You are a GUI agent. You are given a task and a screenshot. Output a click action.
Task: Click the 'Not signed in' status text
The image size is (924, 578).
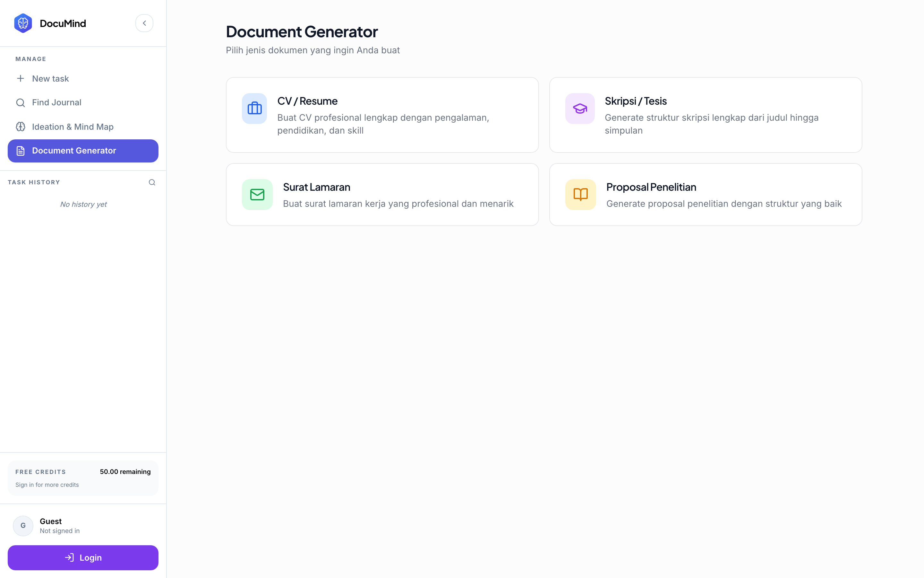click(x=60, y=530)
